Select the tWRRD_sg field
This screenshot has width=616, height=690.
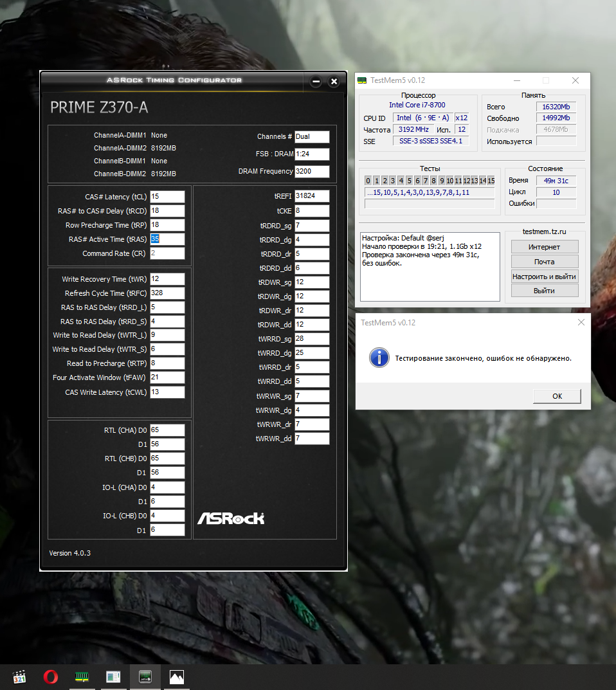click(x=312, y=339)
